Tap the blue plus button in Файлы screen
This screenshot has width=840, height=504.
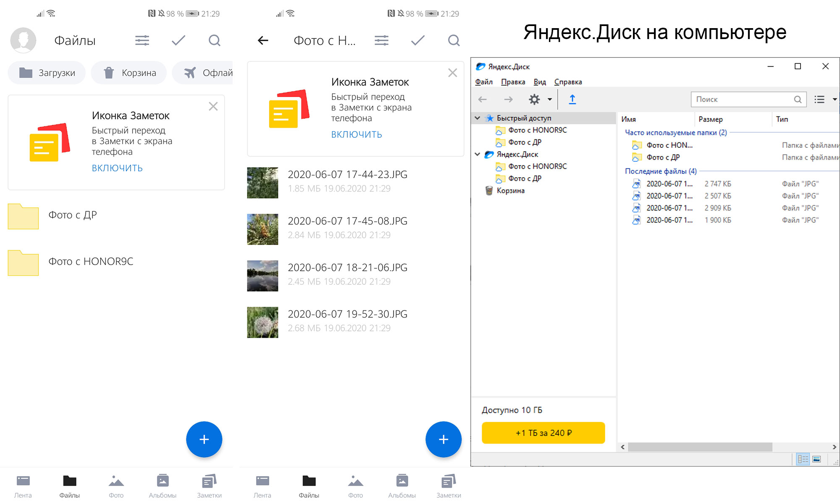204,439
